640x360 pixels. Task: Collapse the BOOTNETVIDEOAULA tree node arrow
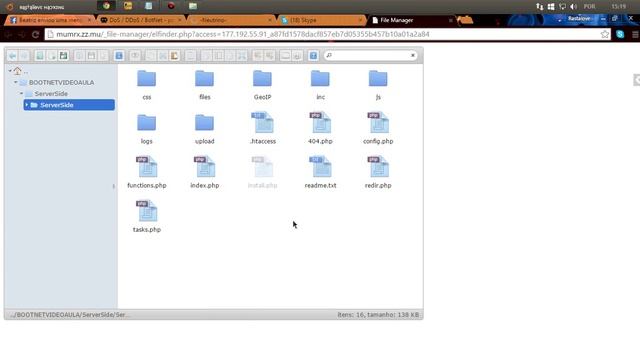(x=16, y=82)
